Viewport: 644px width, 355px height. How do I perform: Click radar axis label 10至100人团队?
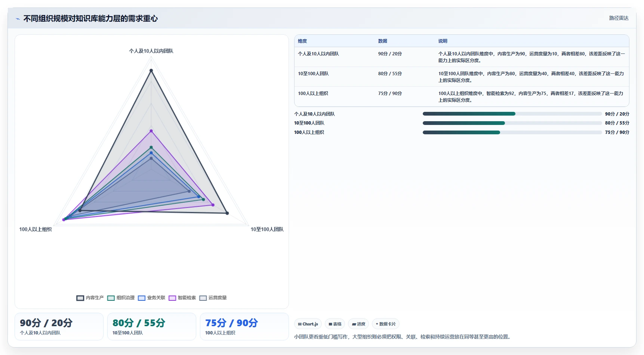pos(267,229)
